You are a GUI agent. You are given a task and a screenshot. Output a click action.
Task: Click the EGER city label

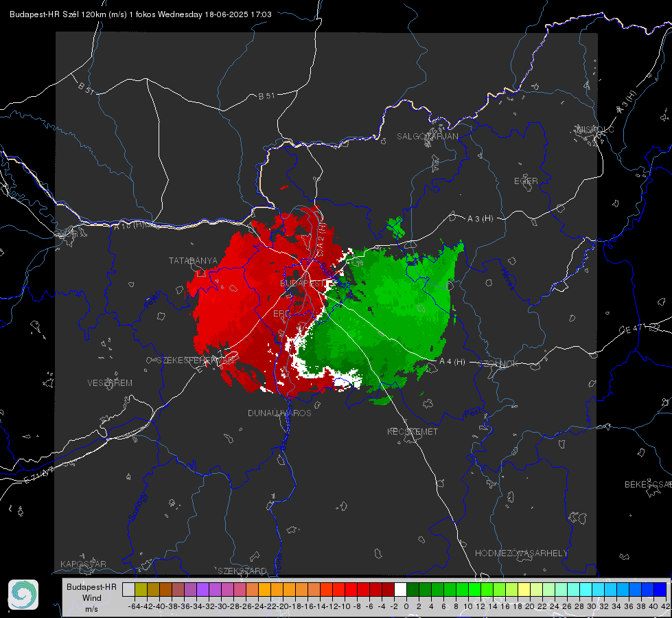(526, 181)
